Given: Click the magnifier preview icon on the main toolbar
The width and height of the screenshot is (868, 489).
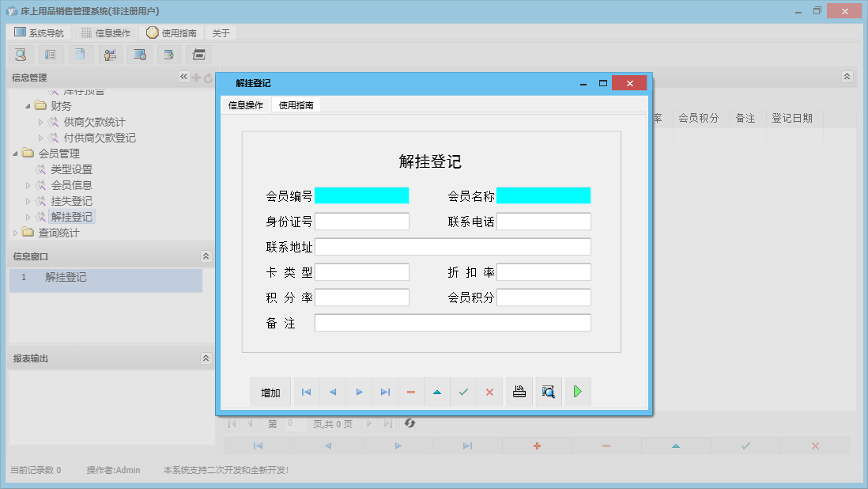Looking at the screenshot, I should [21, 55].
